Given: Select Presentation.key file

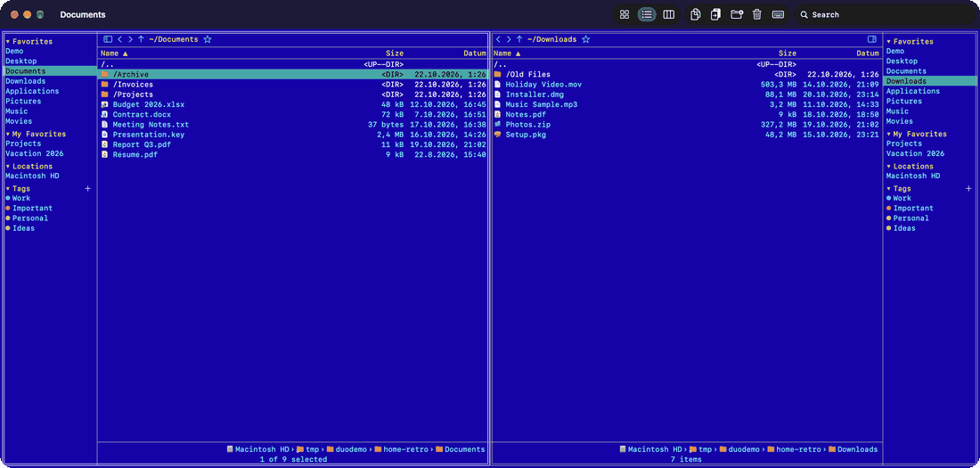Looking at the screenshot, I should click(292, 135).
